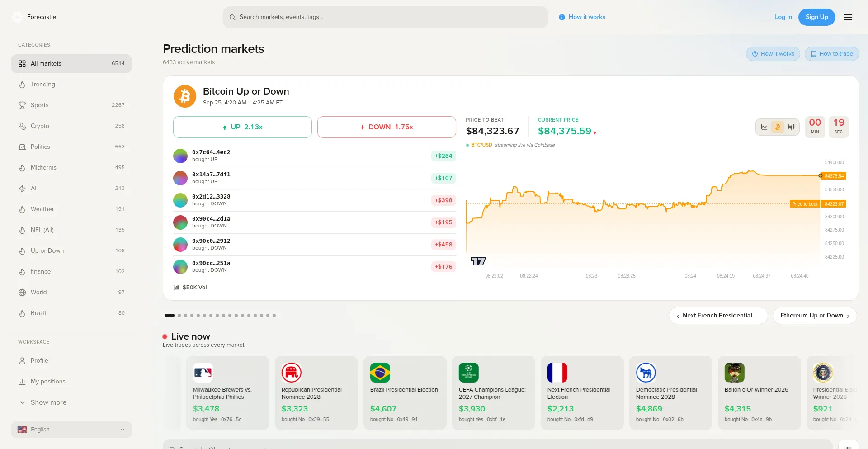The width and height of the screenshot is (868, 449).
Task: Open the English language dropdown
Action: [x=71, y=430]
